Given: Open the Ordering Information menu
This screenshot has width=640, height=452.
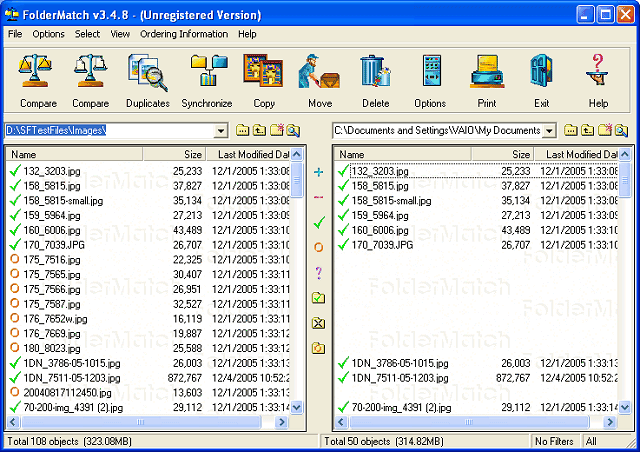Looking at the screenshot, I should [184, 34].
